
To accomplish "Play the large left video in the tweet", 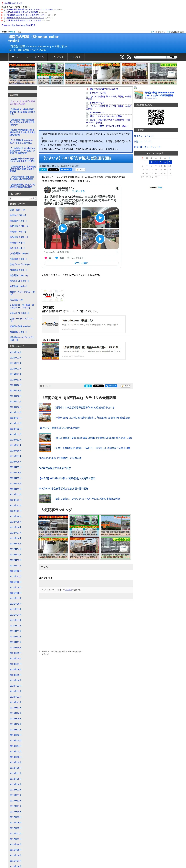I will coord(62,228).
